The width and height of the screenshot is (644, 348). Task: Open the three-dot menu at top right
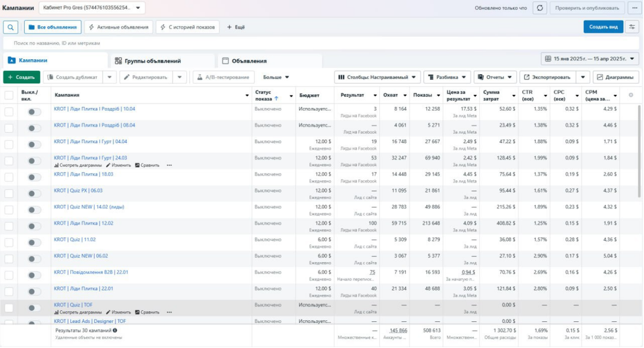tap(635, 8)
